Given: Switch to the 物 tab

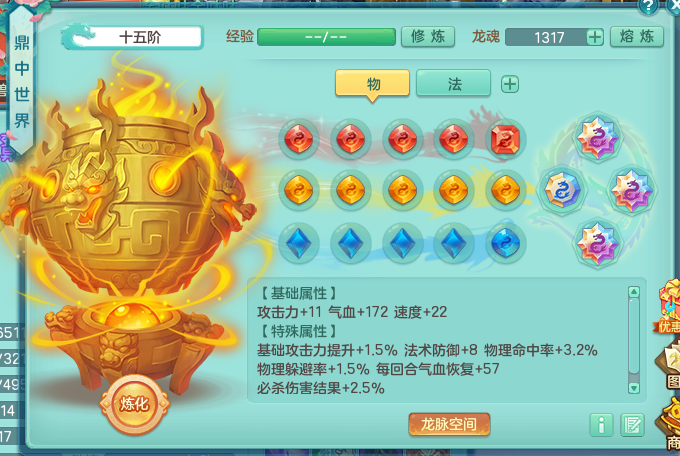Looking at the screenshot, I should click(373, 83).
